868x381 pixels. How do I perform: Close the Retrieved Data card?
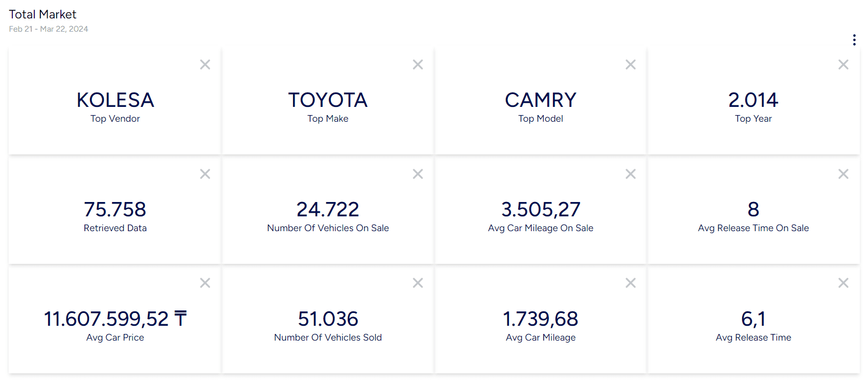(205, 174)
